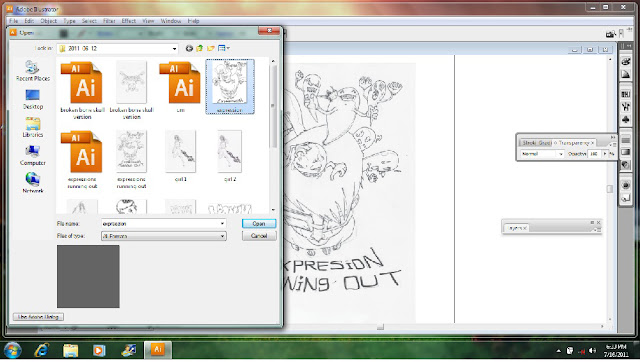This screenshot has height=362, width=640.
Task: Select the broken bone skull version AI file
Action: (82, 90)
